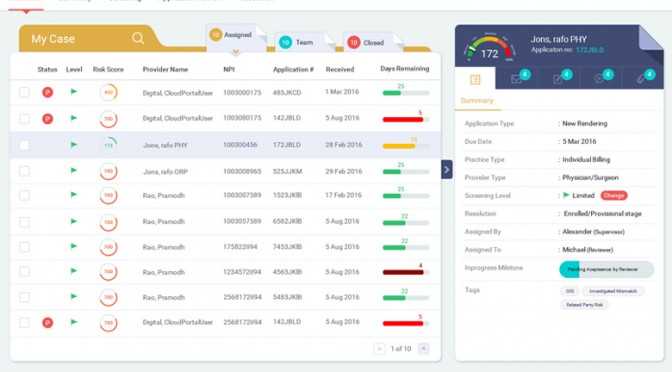Collapse details panel with the side arrow
672x372 pixels.
[x=447, y=170]
